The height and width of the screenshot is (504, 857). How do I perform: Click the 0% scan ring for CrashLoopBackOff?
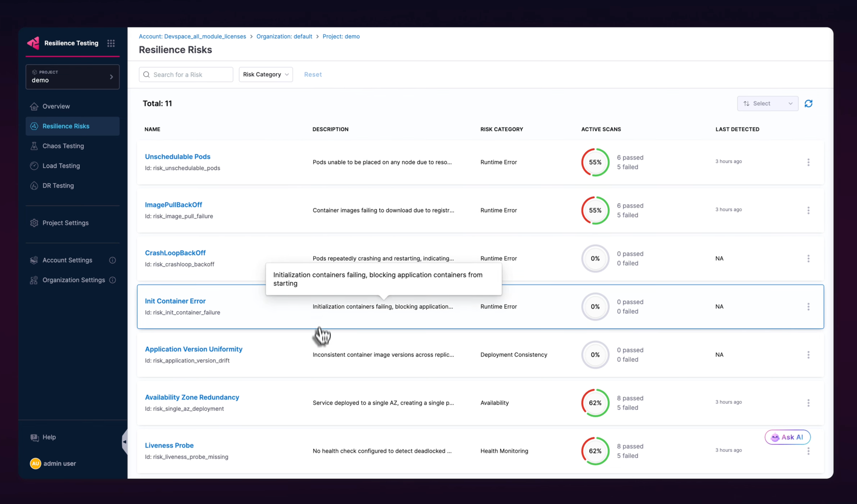coord(595,259)
